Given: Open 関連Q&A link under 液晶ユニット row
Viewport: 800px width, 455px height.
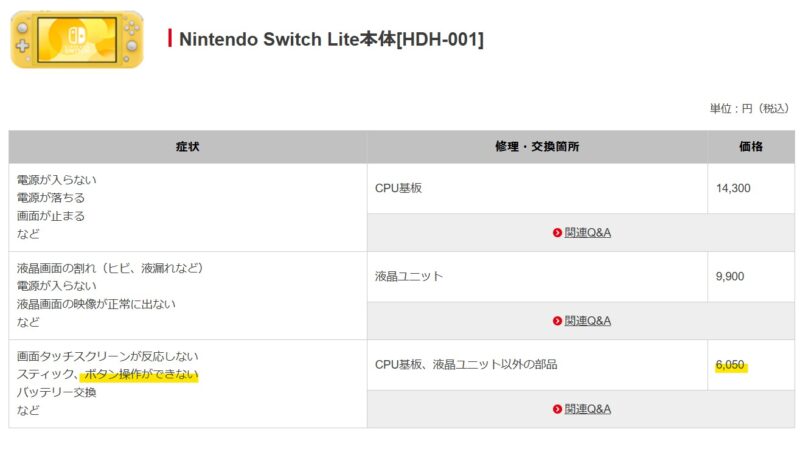Looking at the screenshot, I should [x=587, y=321].
